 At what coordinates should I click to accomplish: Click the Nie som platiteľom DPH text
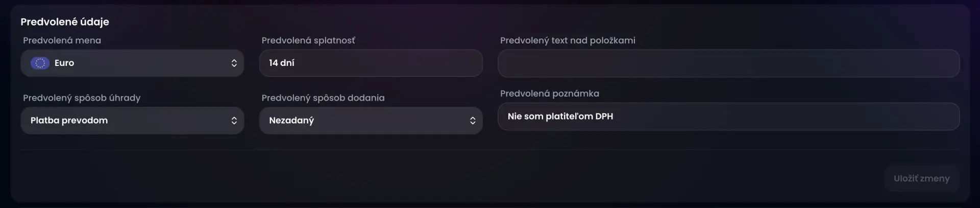pyautogui.click(x=560, y=117)
